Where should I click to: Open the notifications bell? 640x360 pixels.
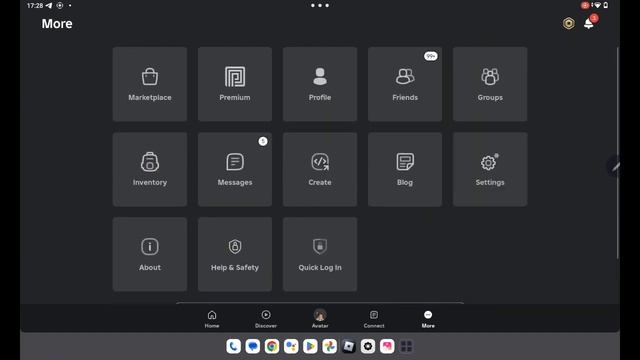coord(589,23)
